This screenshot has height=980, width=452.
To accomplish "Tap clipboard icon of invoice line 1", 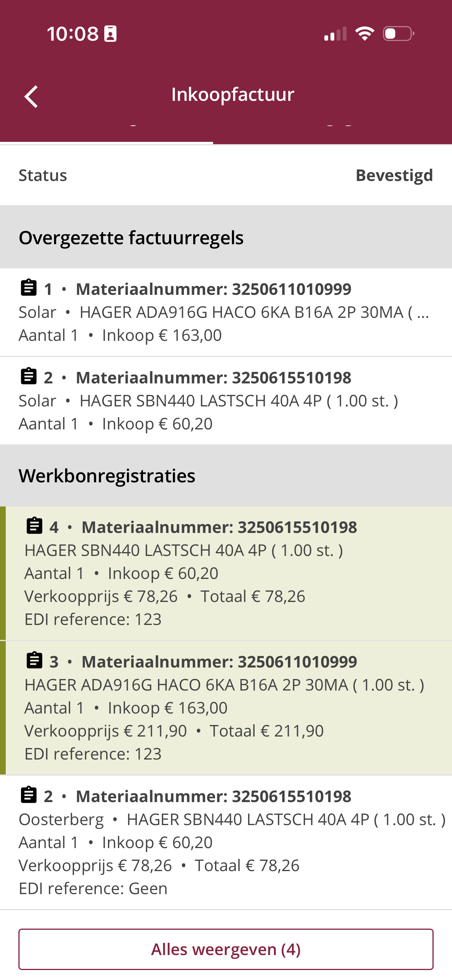I will (28, 288).
